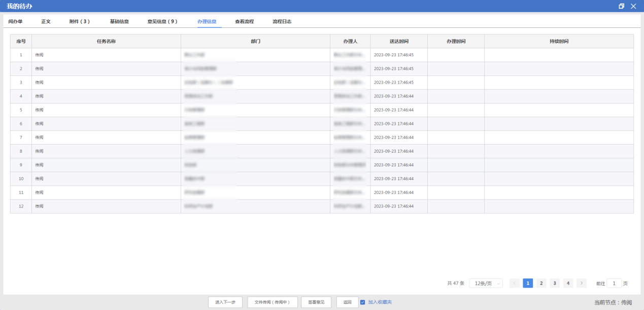Click the previous page arrow in pagination

pyautogui.click(x=514, y=283)
